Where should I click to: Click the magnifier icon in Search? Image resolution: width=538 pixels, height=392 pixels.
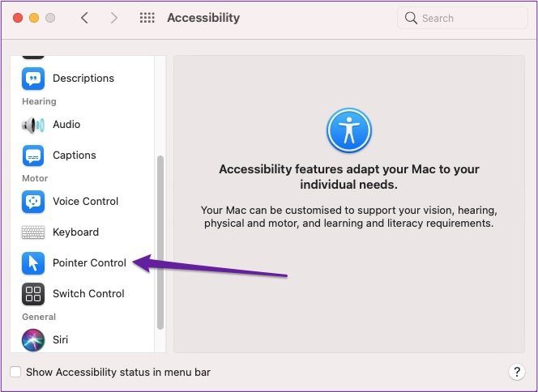pyautogui.click(x=411, y=18)
